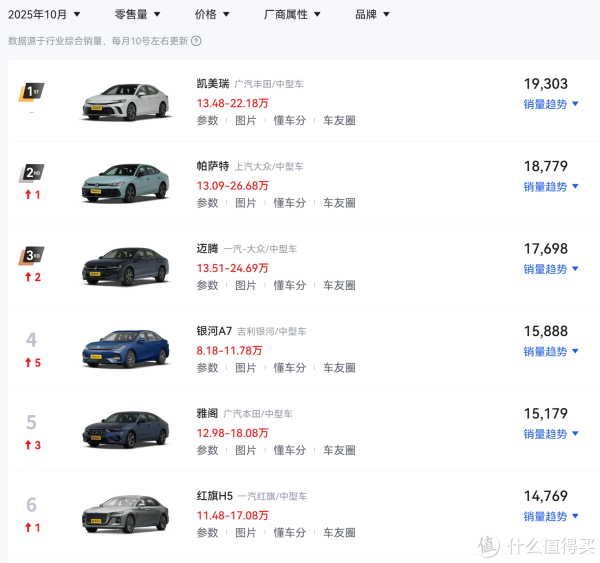This screenshot has width=600, height=563.
Task: Click the 银河A7 model name
Action: click(214, 330)
